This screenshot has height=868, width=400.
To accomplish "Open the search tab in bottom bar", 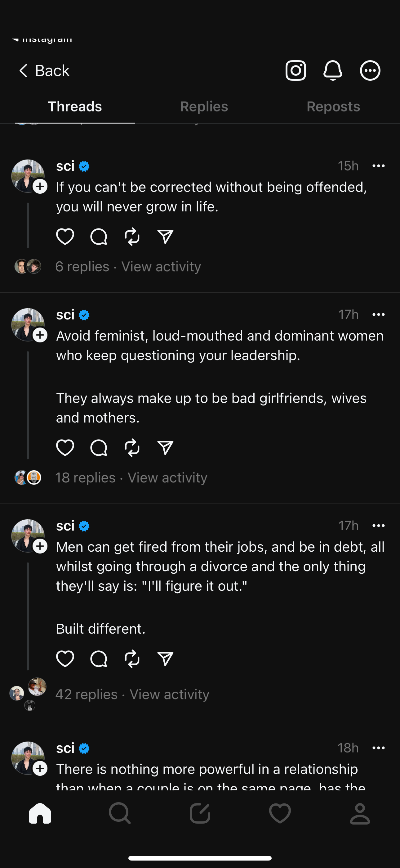I will coord(119,813).
